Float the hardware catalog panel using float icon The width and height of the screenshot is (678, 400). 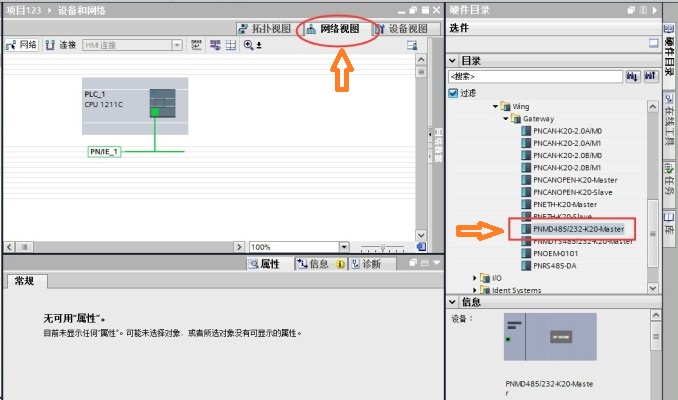tap(631, 10)
